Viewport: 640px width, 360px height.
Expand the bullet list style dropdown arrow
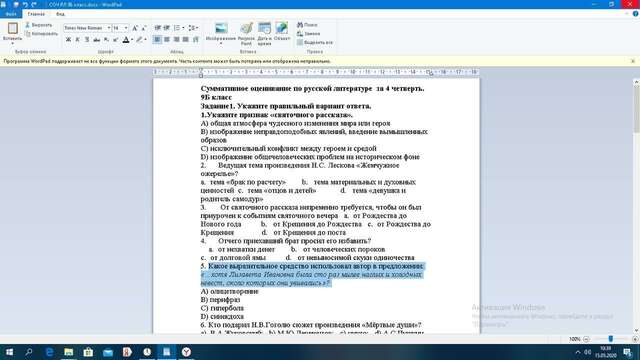click(183, 28)
